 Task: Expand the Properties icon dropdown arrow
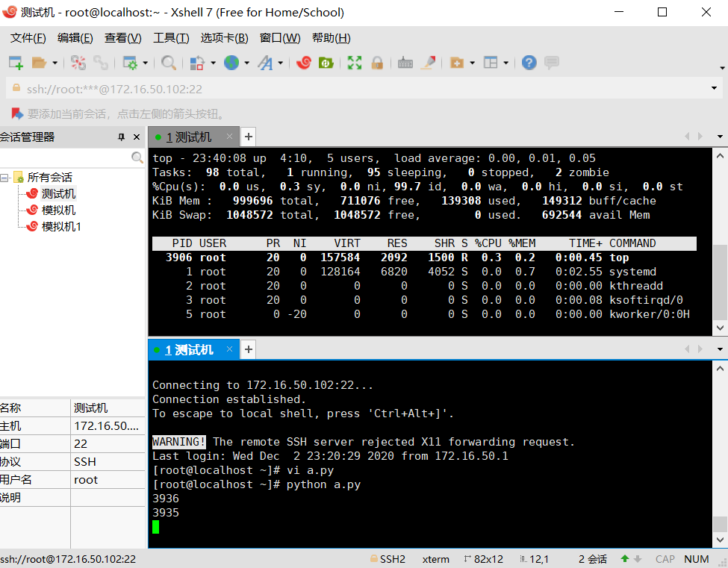pyautogui.click(x=146, y=63)
